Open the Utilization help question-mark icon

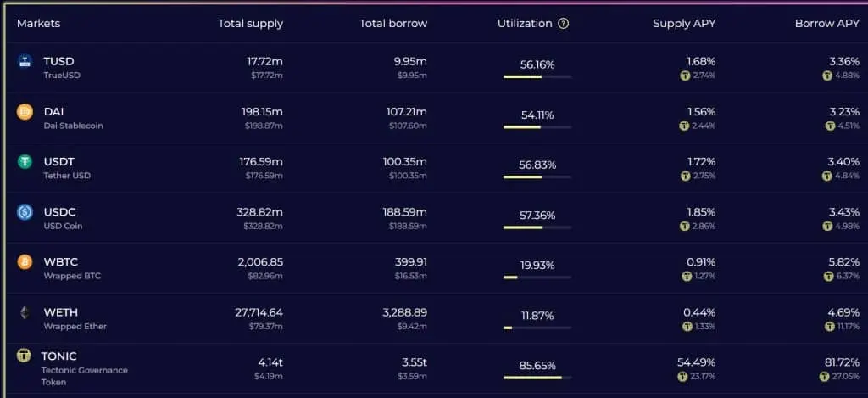[x=564, y=23]
